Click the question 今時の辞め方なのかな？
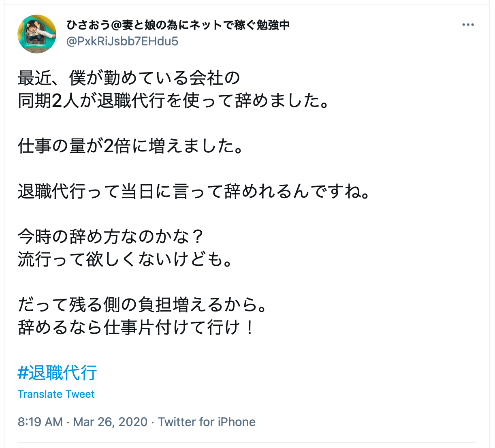The width and height of the screenshot is (495, 448). pos(110,237)
